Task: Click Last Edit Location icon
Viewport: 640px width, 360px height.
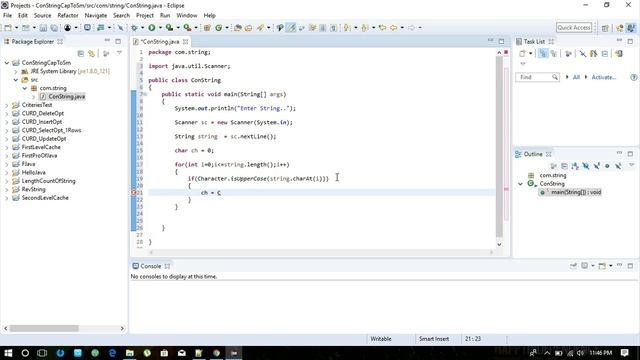Action: click(x=382, y=28)
